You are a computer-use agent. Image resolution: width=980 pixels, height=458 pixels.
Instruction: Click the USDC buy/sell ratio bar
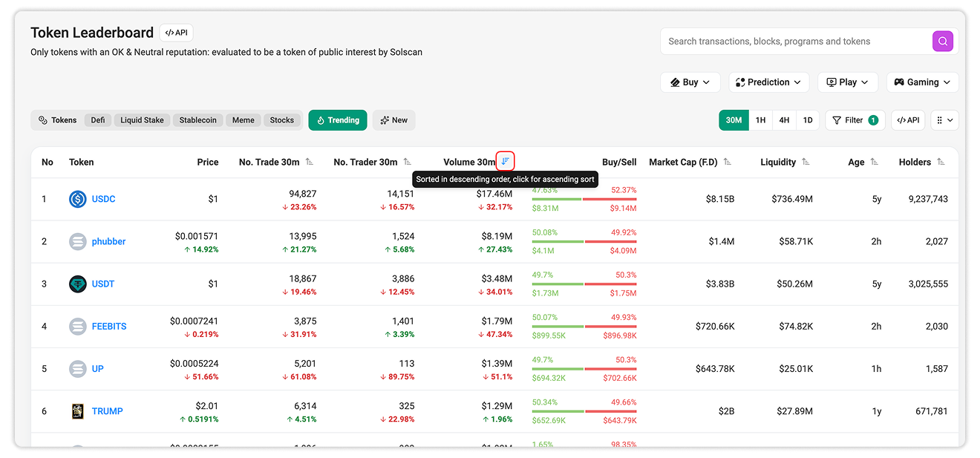click(x=584, y=200)
